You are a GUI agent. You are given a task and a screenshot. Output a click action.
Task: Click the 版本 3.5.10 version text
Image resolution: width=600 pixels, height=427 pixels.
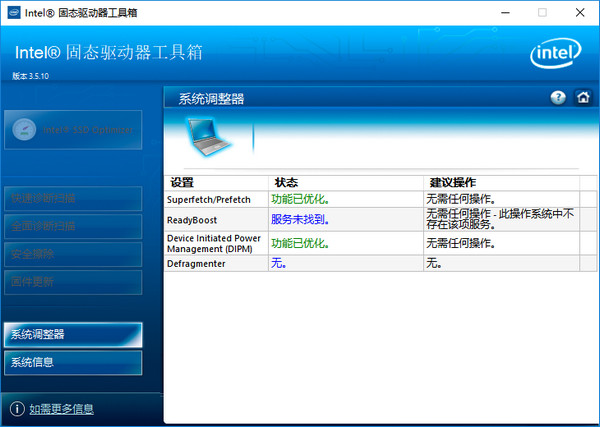tap(31, 76)
